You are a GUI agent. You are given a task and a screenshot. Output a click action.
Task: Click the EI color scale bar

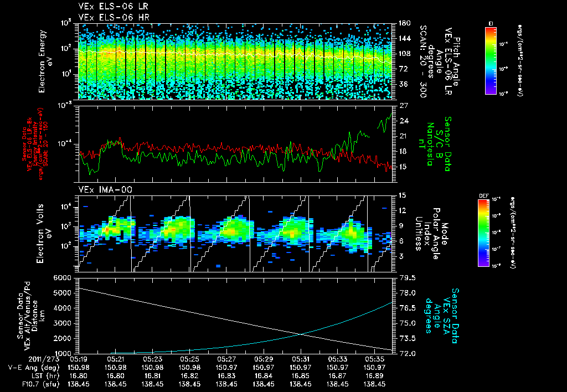491,60
